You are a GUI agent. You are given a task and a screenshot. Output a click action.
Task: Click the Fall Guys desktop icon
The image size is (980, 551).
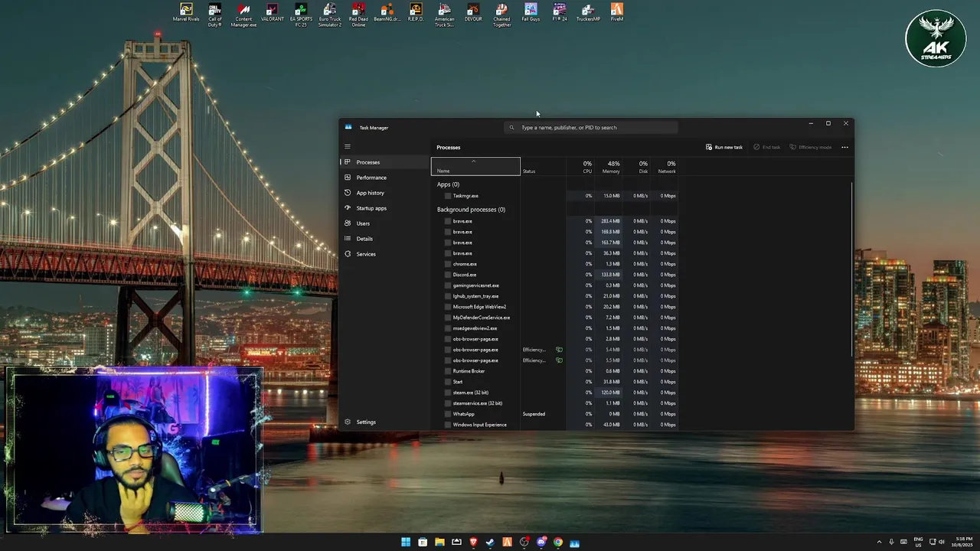[x=531, y=12]
